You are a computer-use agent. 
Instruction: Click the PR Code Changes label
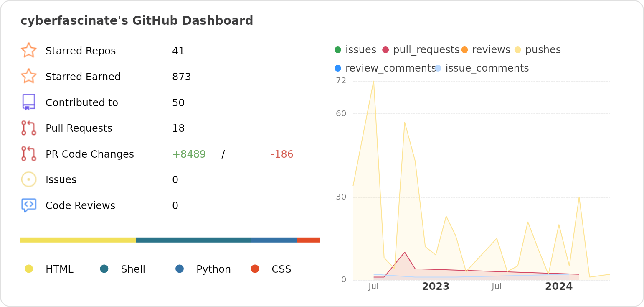90,154
